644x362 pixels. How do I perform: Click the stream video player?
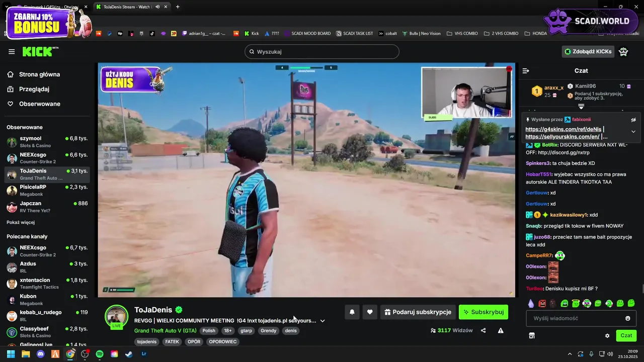[x=306, y=180]
